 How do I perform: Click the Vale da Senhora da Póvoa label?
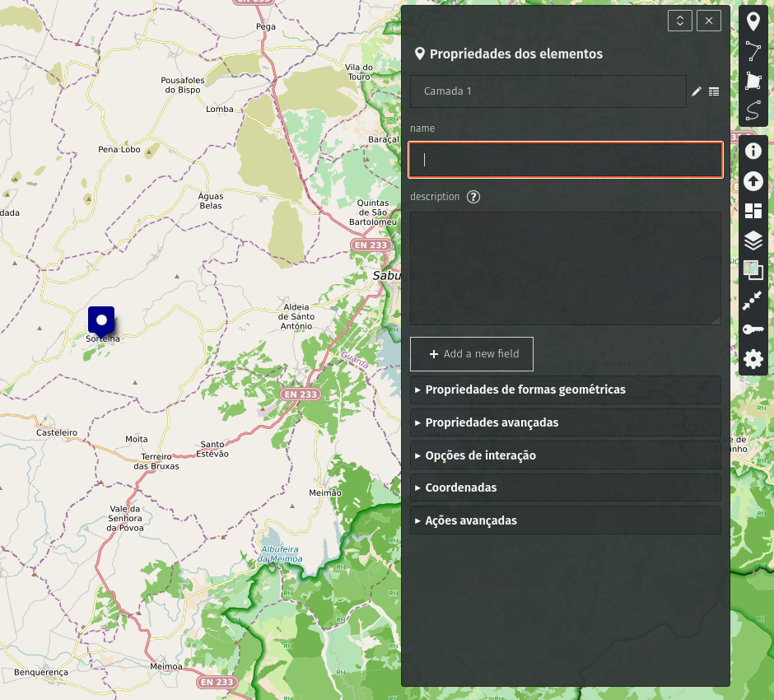(x=125, y=518)
